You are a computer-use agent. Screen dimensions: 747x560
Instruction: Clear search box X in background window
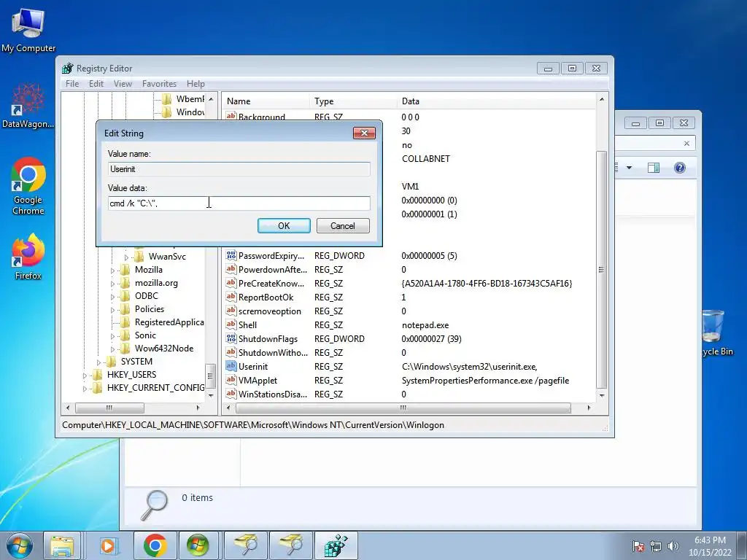pos(686,144)
